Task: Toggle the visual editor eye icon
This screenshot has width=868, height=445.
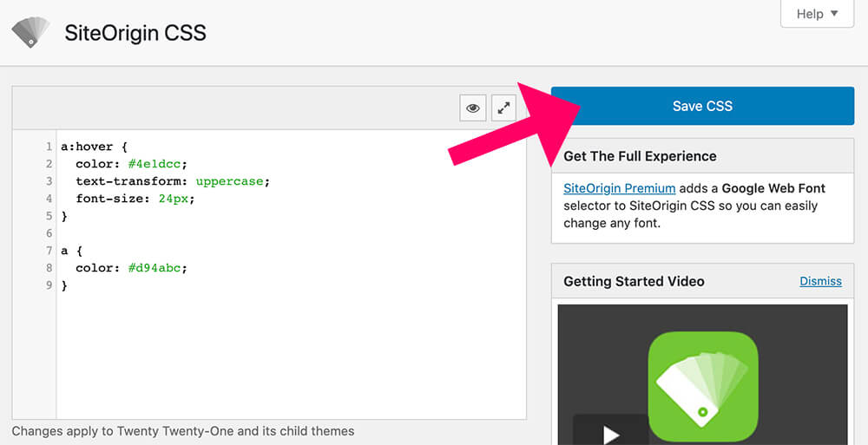Action: click(x=473, y=108)
